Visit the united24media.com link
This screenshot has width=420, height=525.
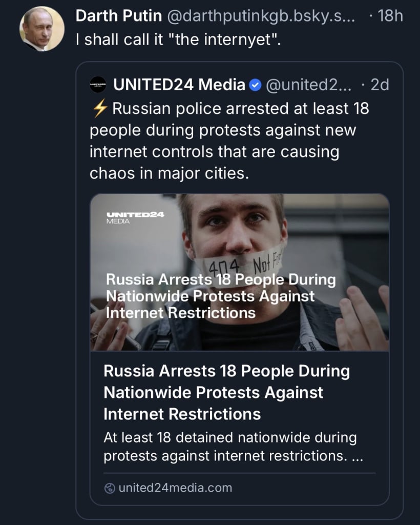pyautogui.click(x=175, y=488)
